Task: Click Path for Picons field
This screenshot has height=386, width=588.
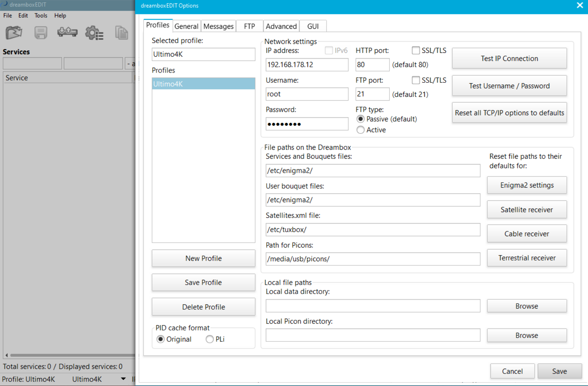Action: coord(373,259)
